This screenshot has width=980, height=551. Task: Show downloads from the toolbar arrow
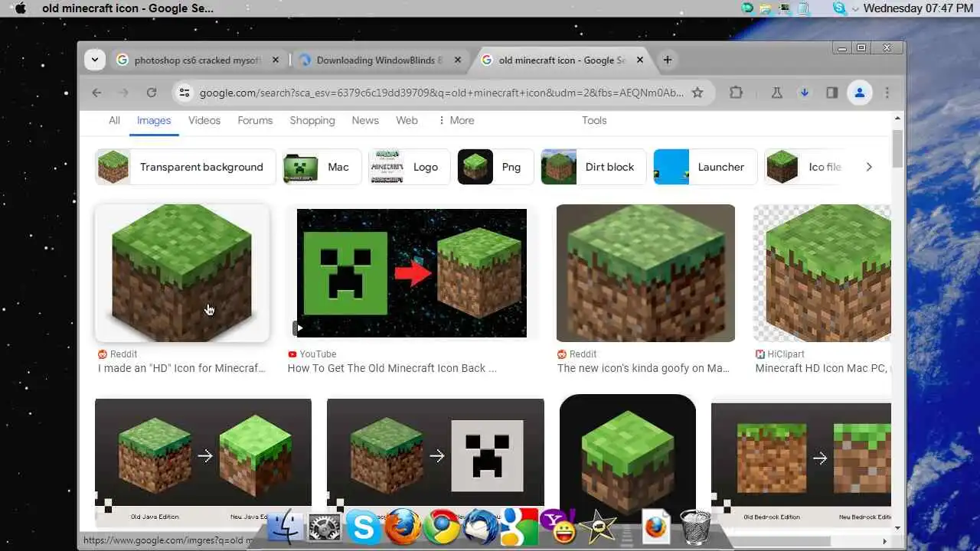(x=804, y=93)
